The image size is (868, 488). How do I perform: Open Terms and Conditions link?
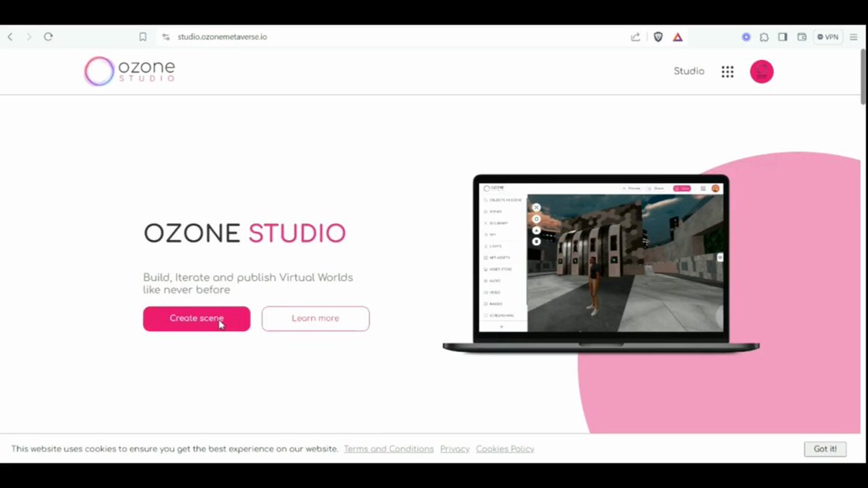(x=388, y=449)
